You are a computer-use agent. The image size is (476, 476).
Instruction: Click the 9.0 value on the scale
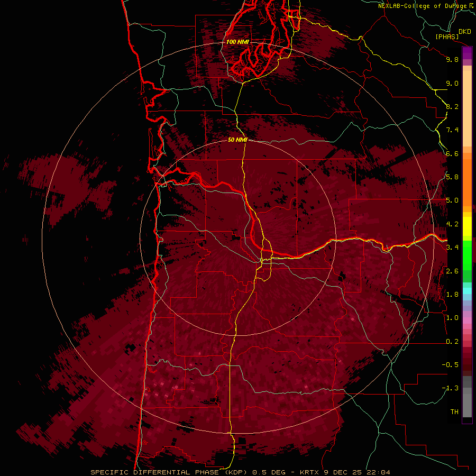point(452,83)
